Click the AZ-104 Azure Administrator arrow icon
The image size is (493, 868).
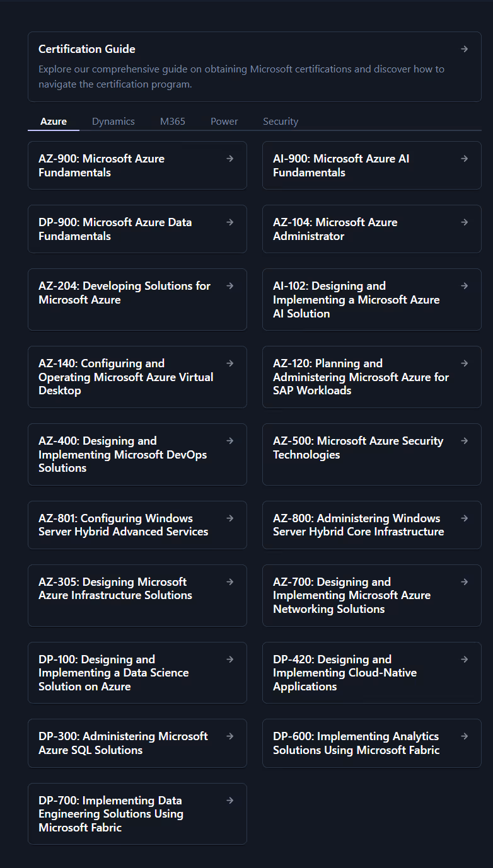pos(464,222)
